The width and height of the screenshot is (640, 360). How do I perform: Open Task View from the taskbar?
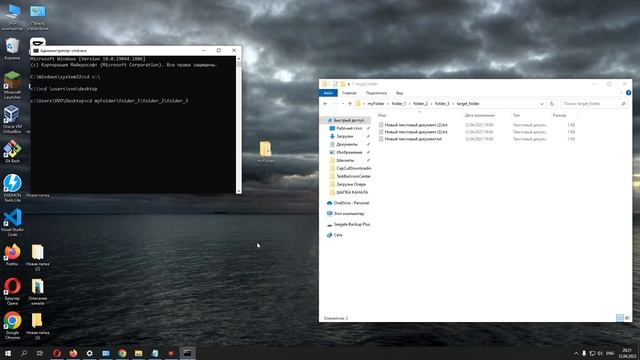[x=40, y=353]
